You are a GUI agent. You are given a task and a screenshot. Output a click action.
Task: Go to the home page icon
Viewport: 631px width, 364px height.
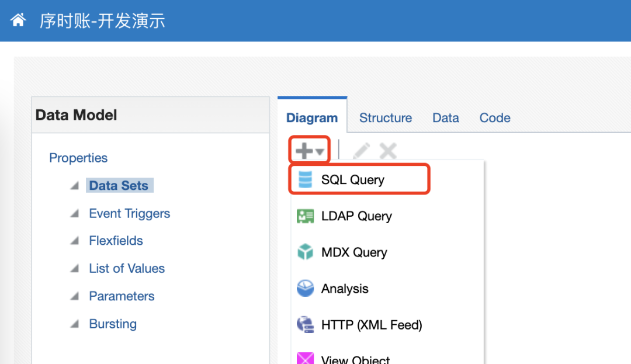pos(18,20)
